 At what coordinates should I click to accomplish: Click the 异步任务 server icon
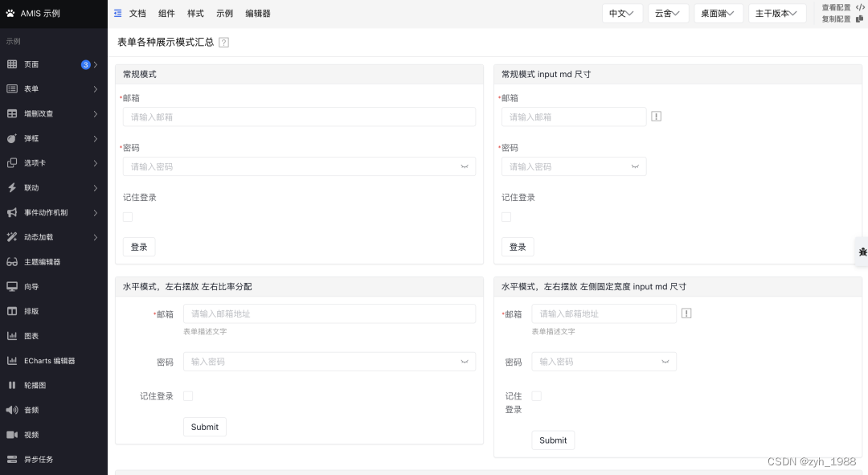tap(11, 459)
